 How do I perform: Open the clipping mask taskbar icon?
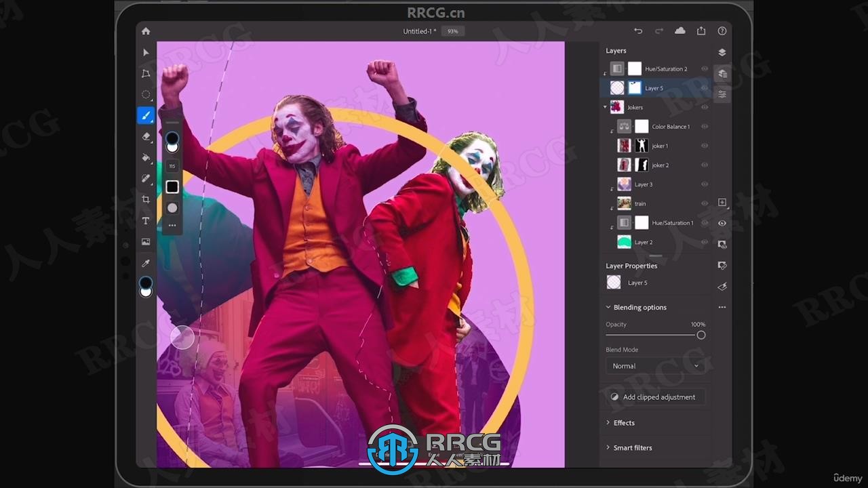pyautogui.click(x=722, y=266)
